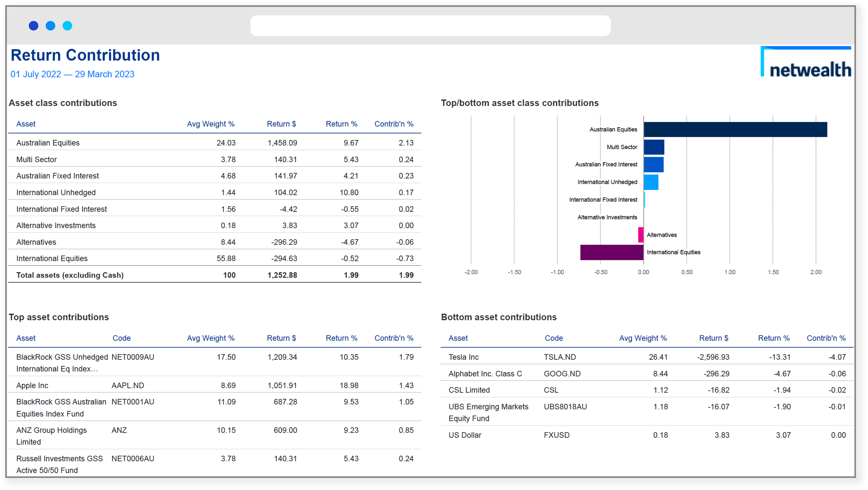Click the Asset class contributions heading
The width and height of the screenshot is (868, 490).
pyautogui.click(x=63, y=103)
